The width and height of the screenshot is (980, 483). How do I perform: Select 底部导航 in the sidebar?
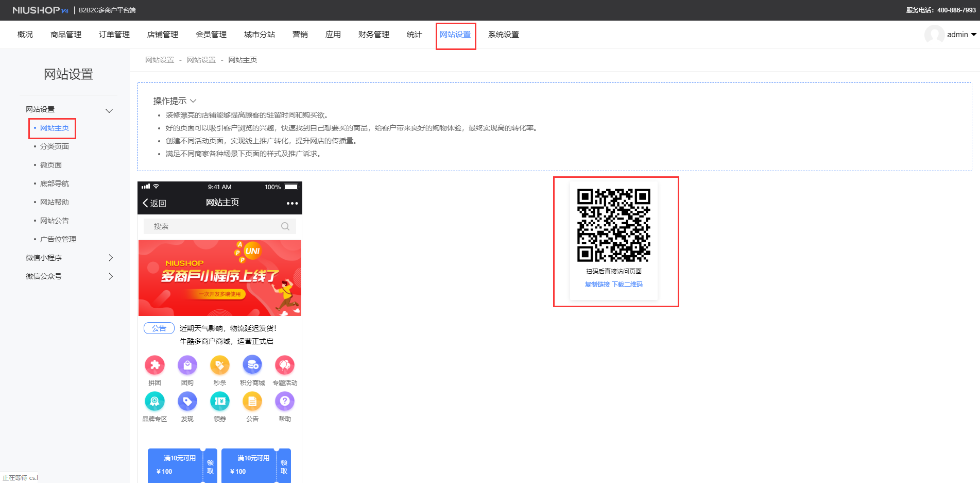(x=55, y=184)
